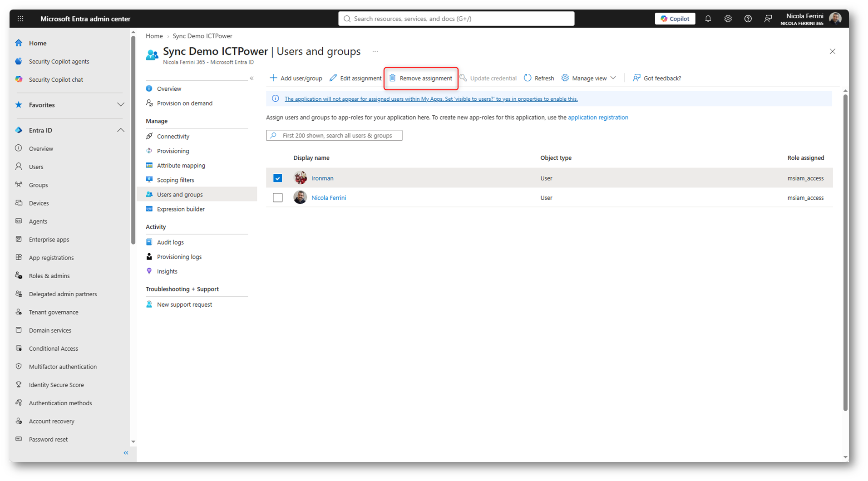Open Nicola Ferrini account avatar menu
Screen dimensions: 868x481
[x=835, y=19]
